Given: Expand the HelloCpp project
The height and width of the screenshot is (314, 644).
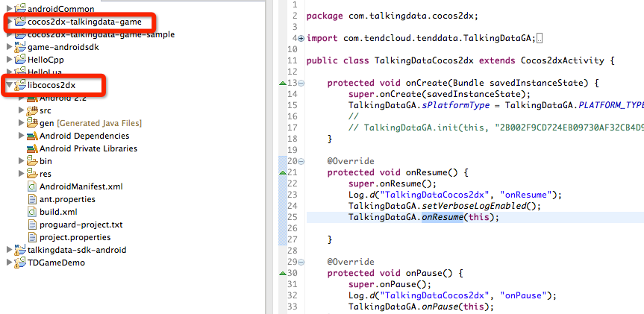Looking at the screenshot, I should pyautogui.click(x=10, y=60).
